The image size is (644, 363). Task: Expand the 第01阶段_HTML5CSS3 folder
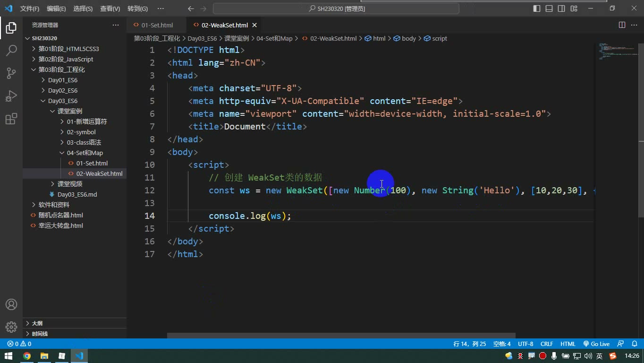68,49
